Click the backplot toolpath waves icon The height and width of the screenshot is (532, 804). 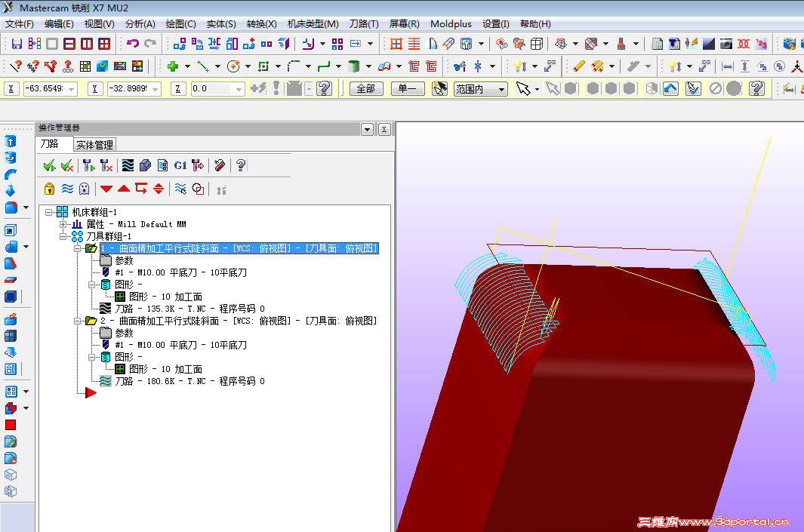coord(128,165)
